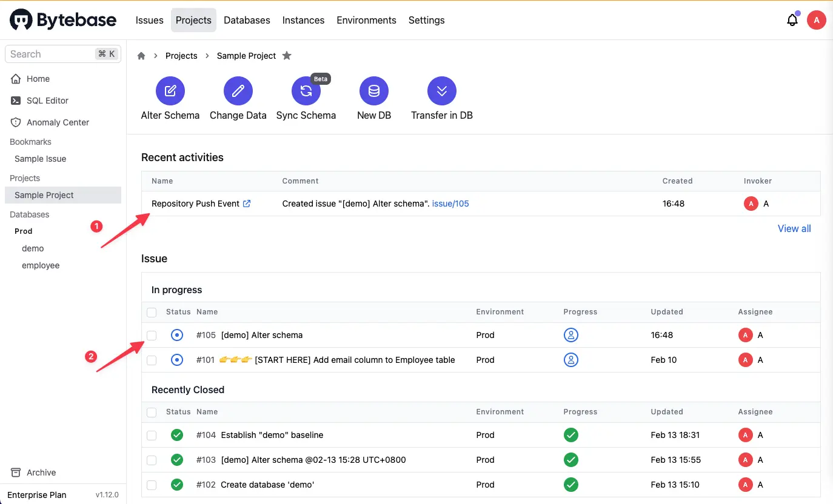The width and height of the screenshot is (833, 504).
Task: Click the home breadcrumb icon
Action: 141,56
